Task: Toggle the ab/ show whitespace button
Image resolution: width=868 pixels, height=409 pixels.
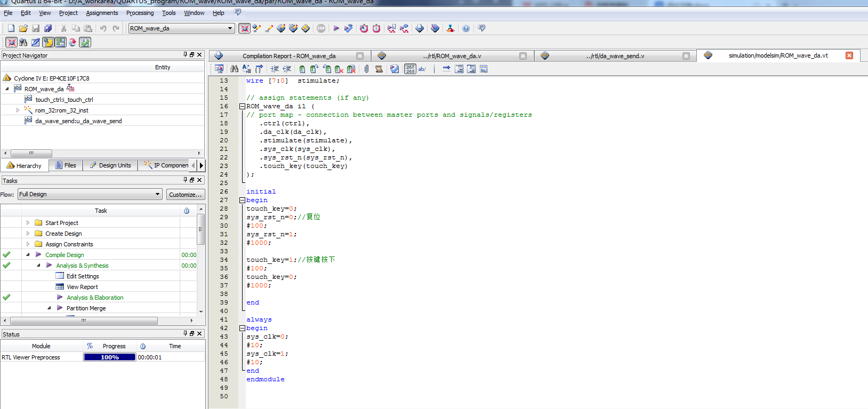Action: tap(422, 69)
